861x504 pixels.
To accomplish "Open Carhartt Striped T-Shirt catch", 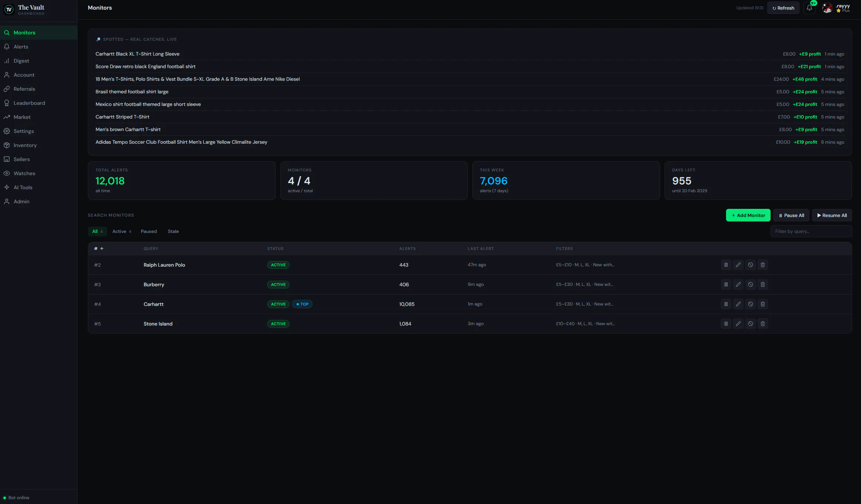I will tap(470, 117).
